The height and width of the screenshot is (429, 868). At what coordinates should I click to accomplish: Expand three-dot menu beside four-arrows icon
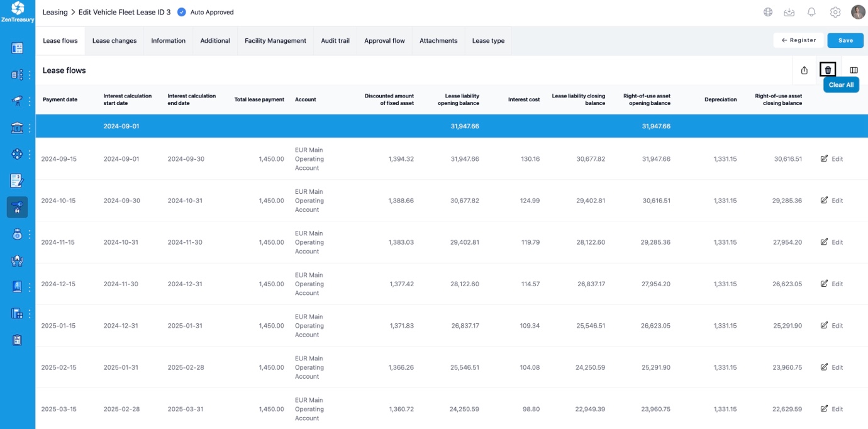pos(29,154)
